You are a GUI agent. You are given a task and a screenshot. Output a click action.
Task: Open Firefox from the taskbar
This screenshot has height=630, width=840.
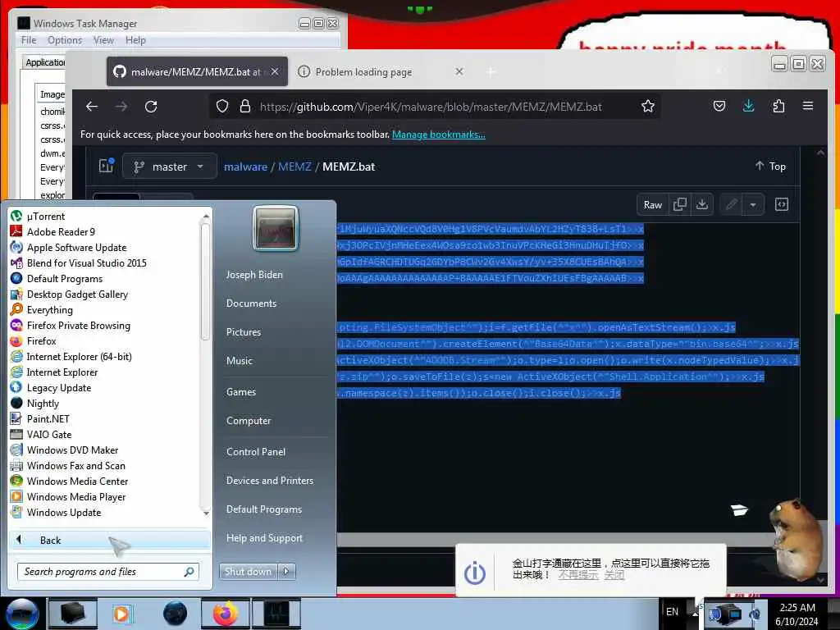pos(225,614)
